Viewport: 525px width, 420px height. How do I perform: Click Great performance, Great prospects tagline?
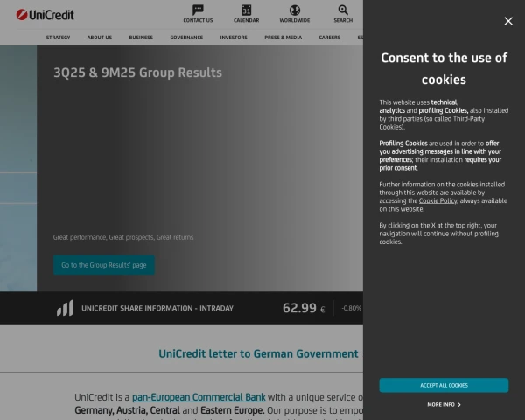pyautogui.click(x=123, y=237)
